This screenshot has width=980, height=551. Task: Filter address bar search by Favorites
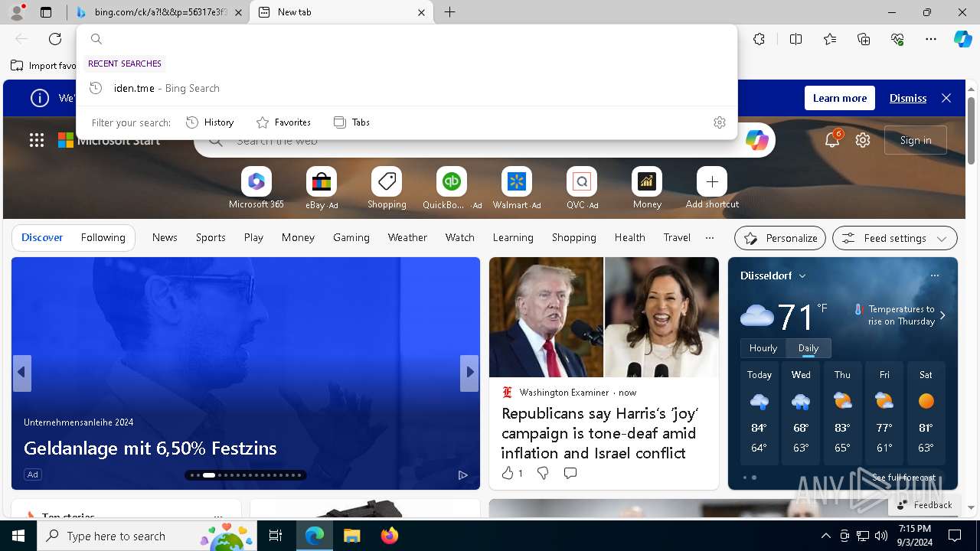tap(283, 122)
